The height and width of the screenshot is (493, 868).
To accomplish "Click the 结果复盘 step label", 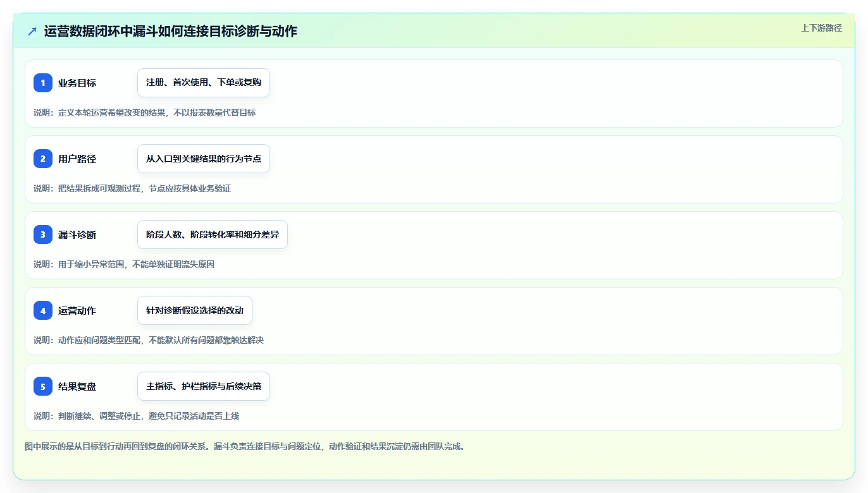I will 77,386.
